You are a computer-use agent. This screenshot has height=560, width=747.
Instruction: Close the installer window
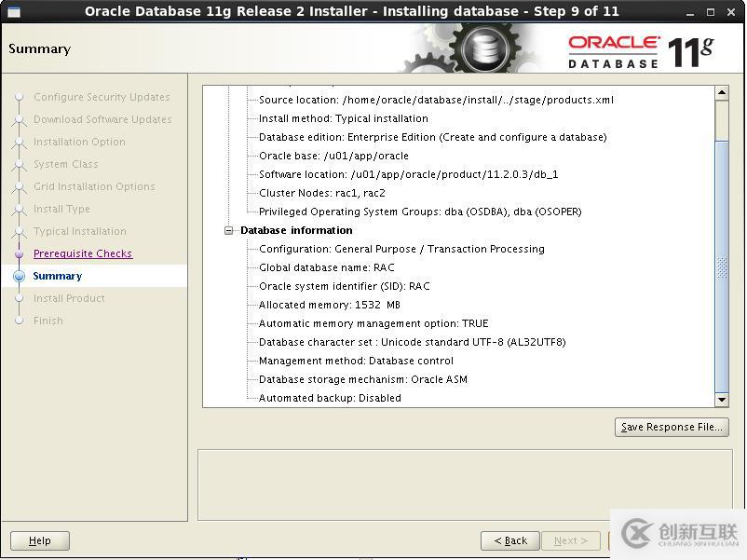click(731, 12)
